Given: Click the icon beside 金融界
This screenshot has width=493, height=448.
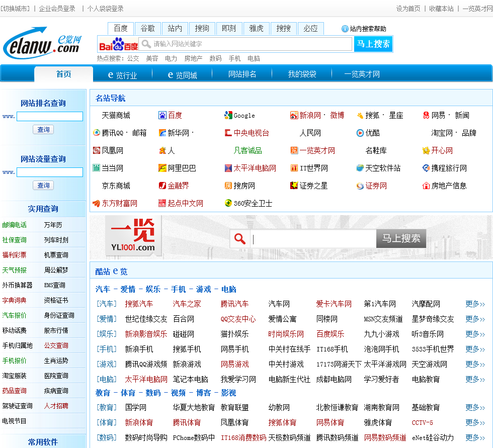Looking at the screenshot, I should [x=162, y=186].
